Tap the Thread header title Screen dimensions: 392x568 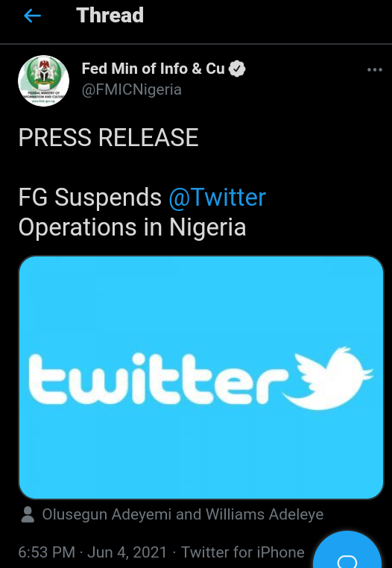click(110, 16)
